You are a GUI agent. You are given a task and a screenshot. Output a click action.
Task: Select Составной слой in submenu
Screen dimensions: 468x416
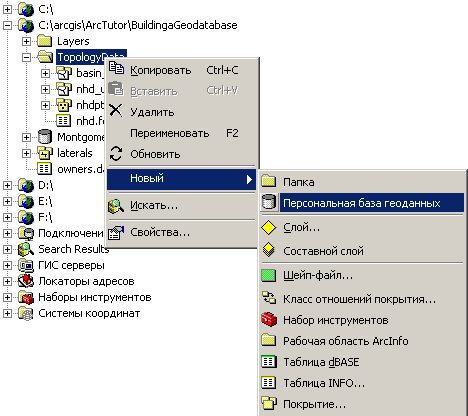[x=362, y=251]
